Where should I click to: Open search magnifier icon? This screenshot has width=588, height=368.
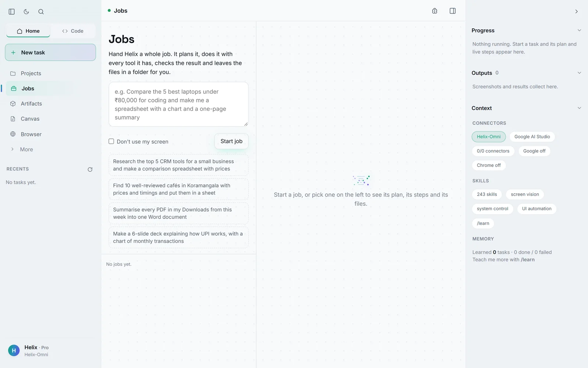point(41,11)
